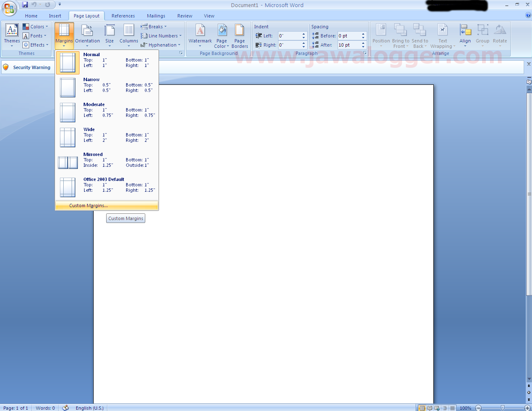This screenshot has height=411, width=532.
Task: Click the Redo icon in the quick access toolbar
Action: click(x=47, y=5)
